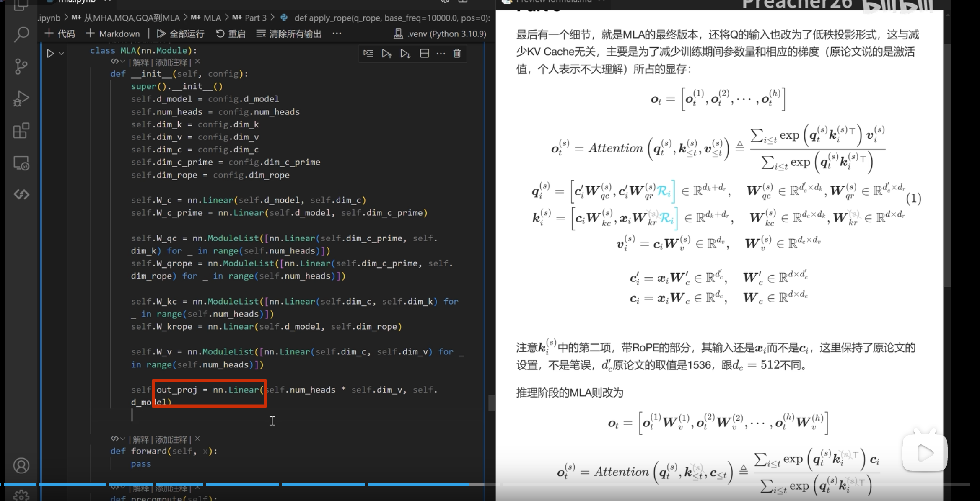Open the Source Control view
Image resolution: width=980 pixels, height=501 pixels.
coord(21,66)
